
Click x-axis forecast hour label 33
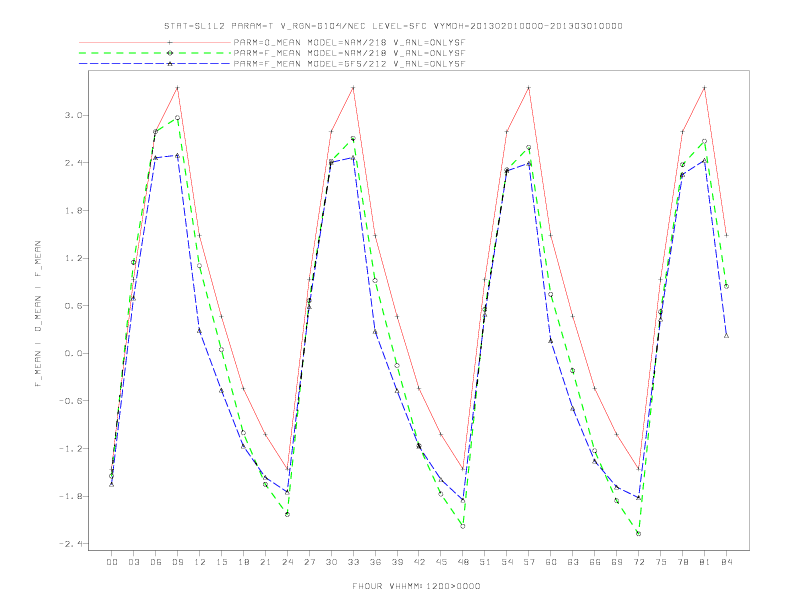[x=353, y=562]
